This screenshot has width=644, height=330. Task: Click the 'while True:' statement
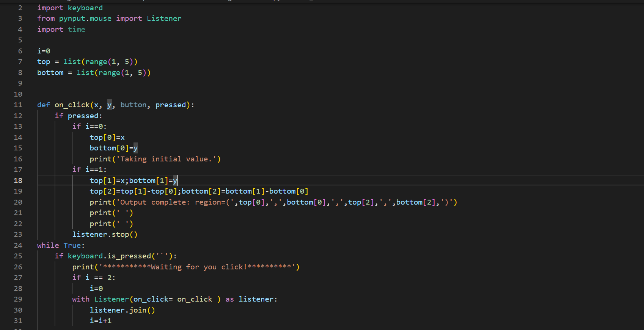pos(61,246)
